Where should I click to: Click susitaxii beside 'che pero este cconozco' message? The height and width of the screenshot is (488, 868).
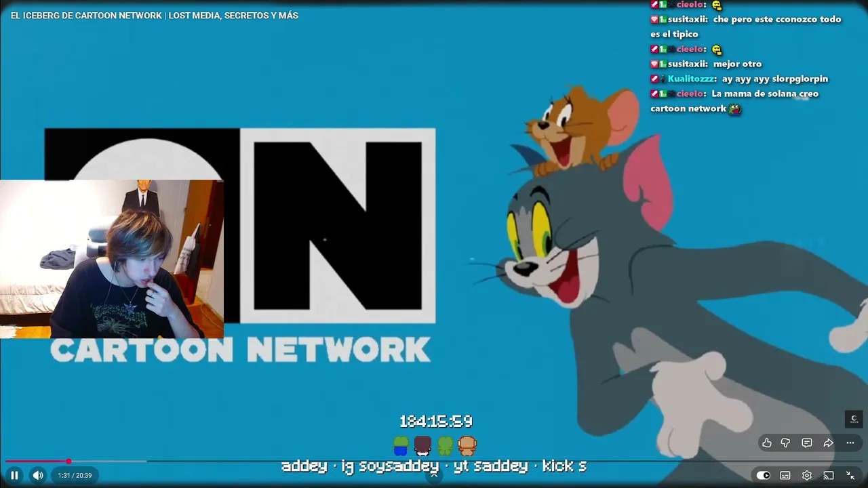688,19
